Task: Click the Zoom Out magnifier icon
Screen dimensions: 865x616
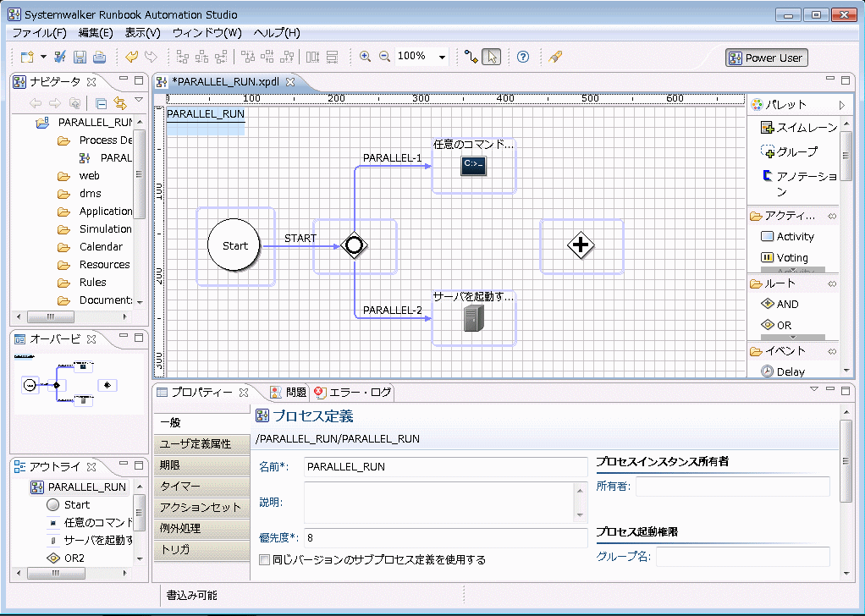Action: [384, 57]
